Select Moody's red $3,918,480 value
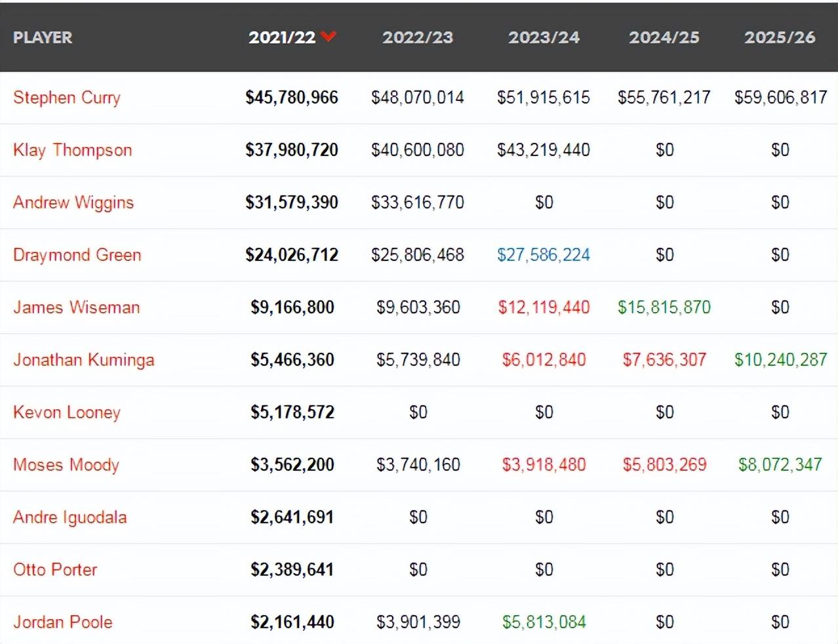This screenshot has height=644, width=838. pos(544,465)
